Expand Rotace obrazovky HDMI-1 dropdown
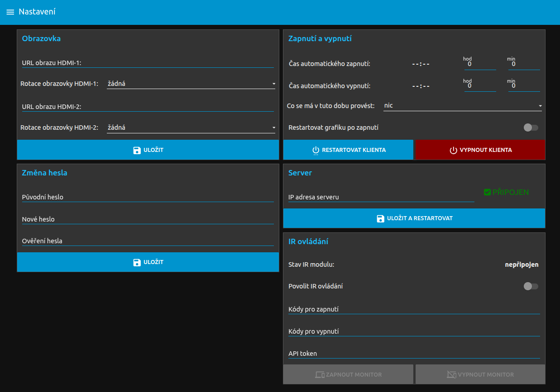The width and height of the screenshot is (560, 392). pyautogui.click(x=191, y=84)
